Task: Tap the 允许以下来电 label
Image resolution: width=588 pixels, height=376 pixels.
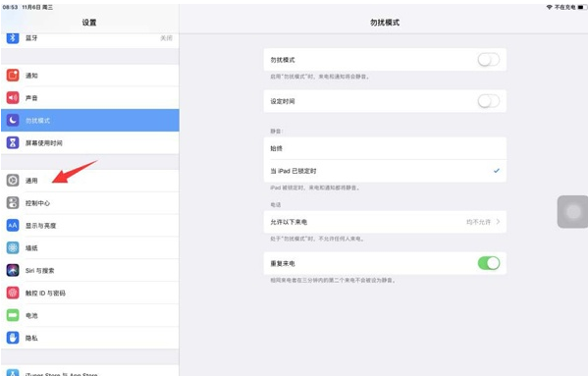Action: click(x=289, y=222)
